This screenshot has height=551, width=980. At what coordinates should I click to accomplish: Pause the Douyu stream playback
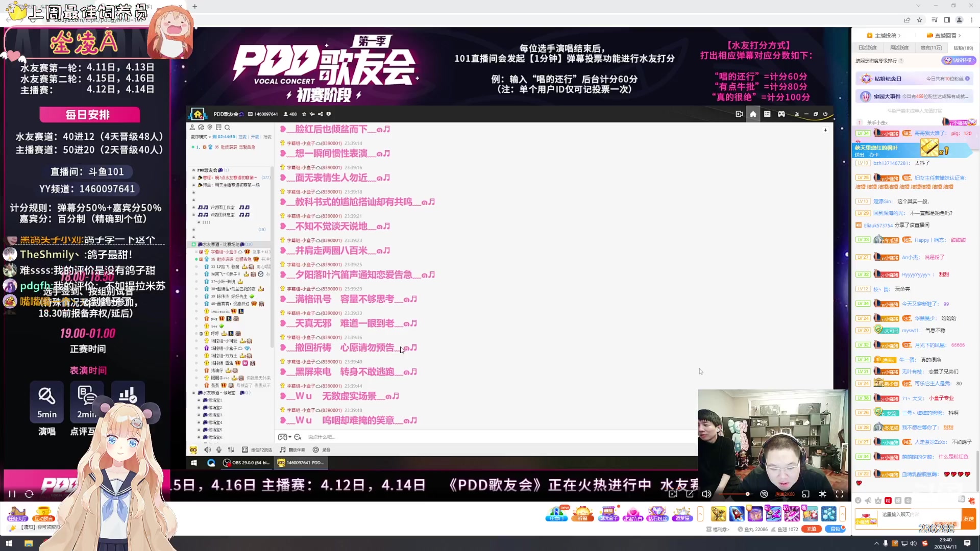[x=12, y=494]
